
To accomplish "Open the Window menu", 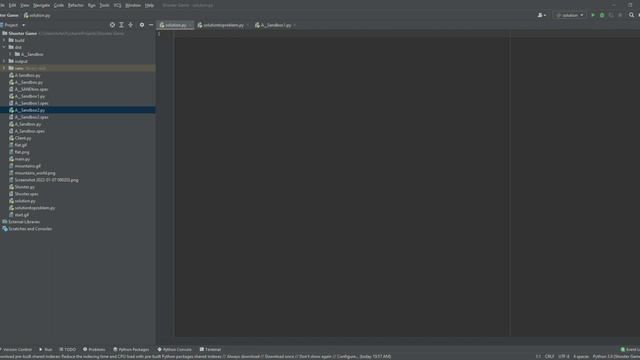I will tap(133, 5).
